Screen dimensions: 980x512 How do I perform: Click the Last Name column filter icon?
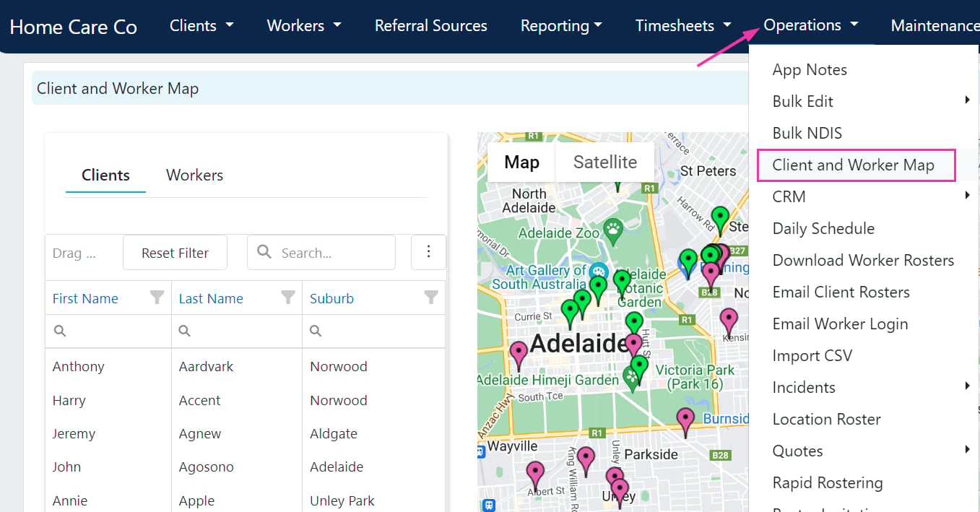click(x=287, y=297)
